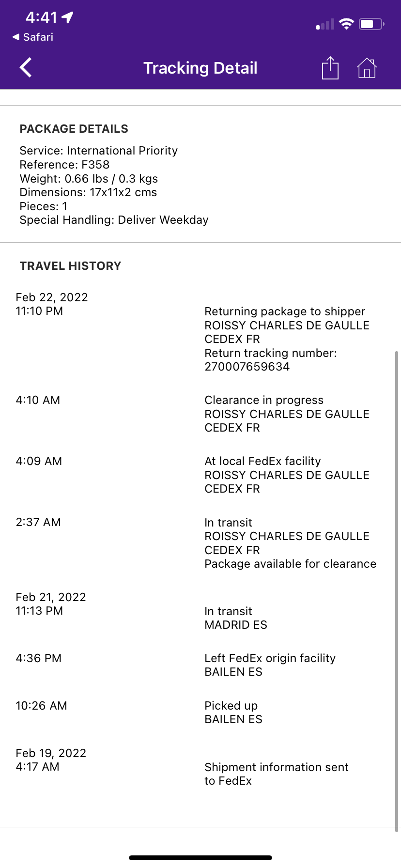
Task: Tap the home indicator bar at bottom
Action: click(x=200, y=858)
